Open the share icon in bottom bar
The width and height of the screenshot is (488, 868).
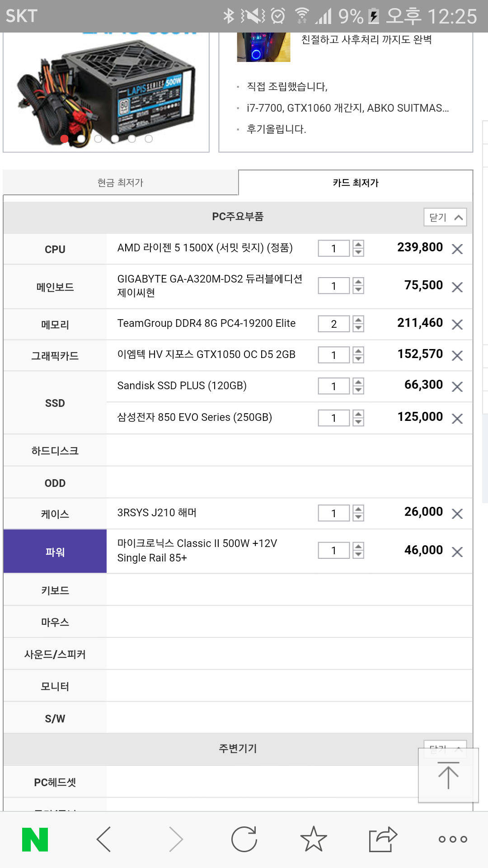click(383, 839)
